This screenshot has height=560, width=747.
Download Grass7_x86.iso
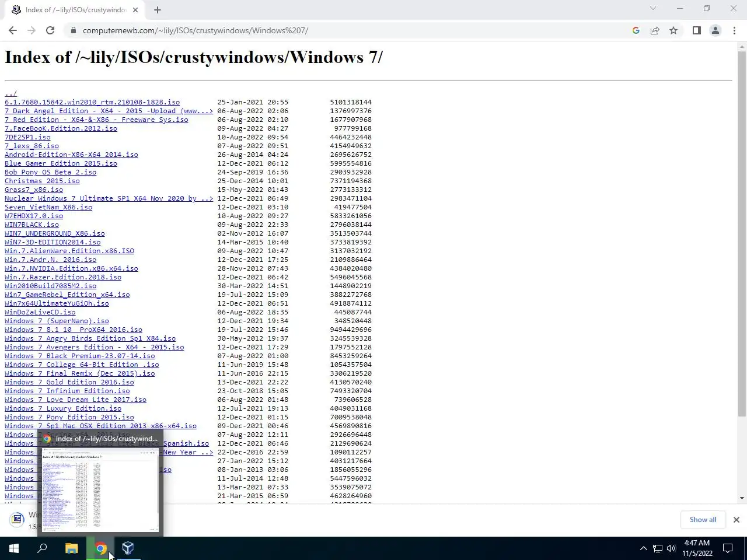coord(34,190)
